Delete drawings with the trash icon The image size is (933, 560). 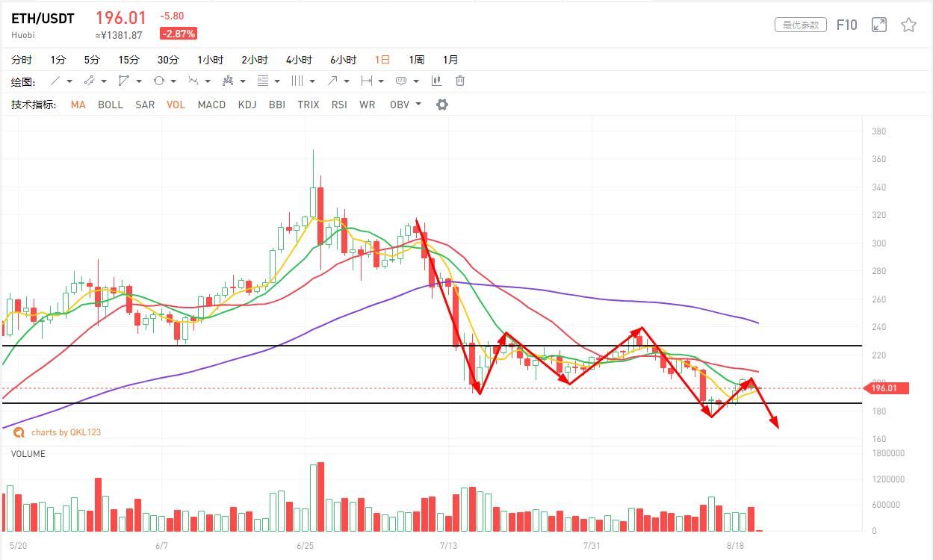point(460,81)
